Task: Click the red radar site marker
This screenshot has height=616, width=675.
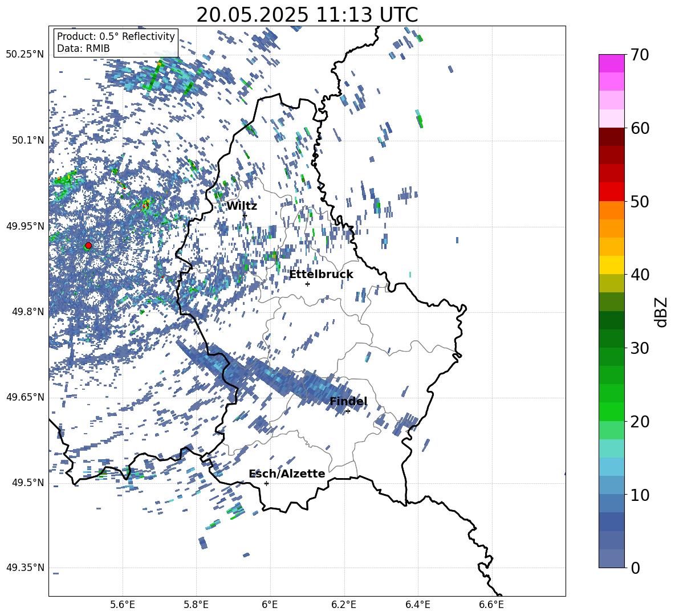Action: click(x=88, y=246)
